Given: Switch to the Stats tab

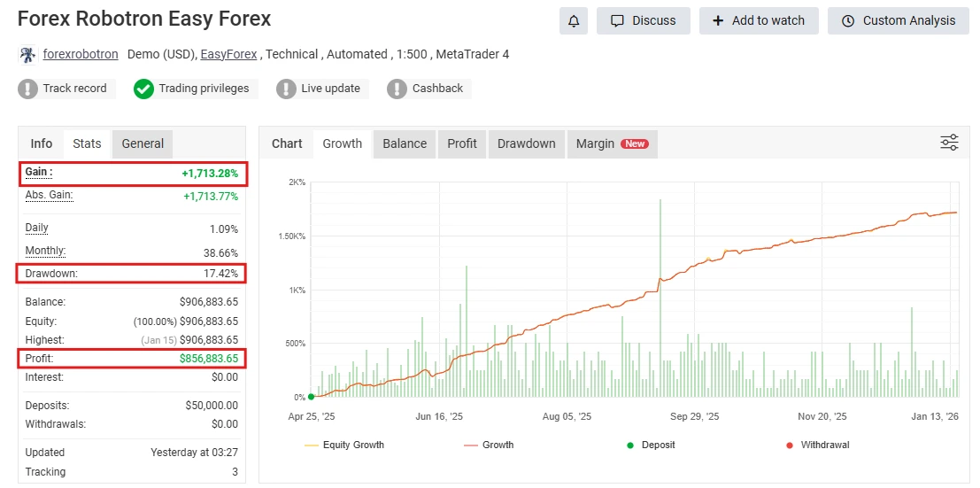Looking at the screenshot, I should (87, 143).
